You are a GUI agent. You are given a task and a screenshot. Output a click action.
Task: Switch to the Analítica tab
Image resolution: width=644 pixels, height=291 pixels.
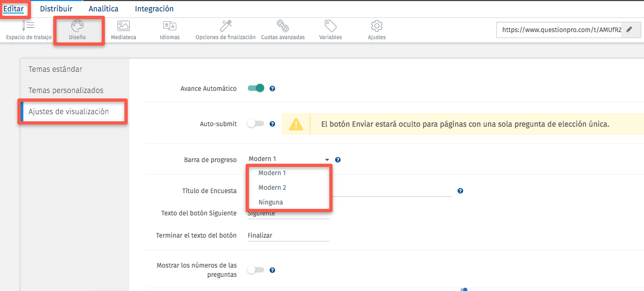click(x=103, y=9)
